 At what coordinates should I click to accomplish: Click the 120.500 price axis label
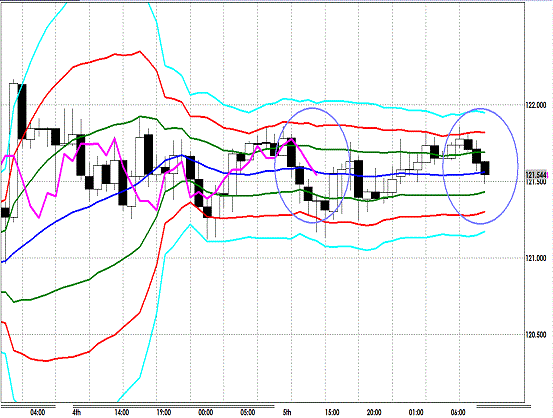point(536,335)
